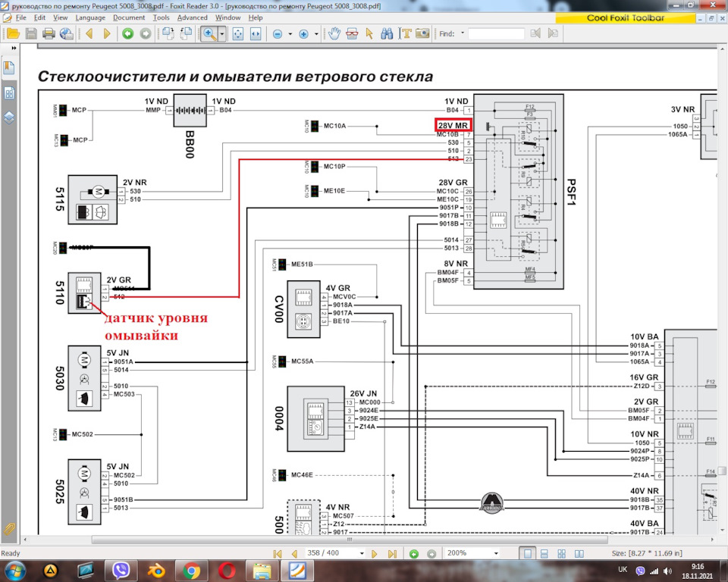Open the Bookmarks side panel

9,67
